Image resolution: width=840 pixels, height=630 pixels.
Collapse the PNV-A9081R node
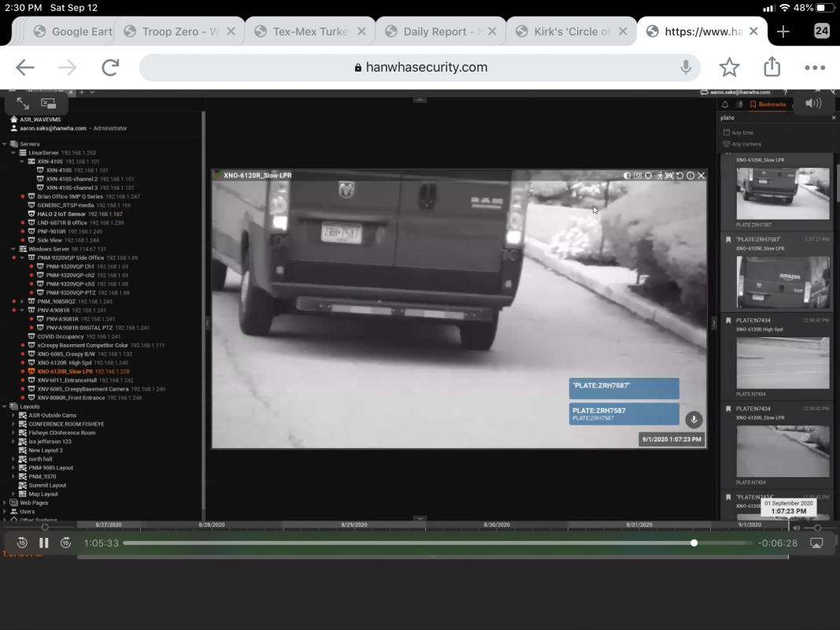click(22, 310)
